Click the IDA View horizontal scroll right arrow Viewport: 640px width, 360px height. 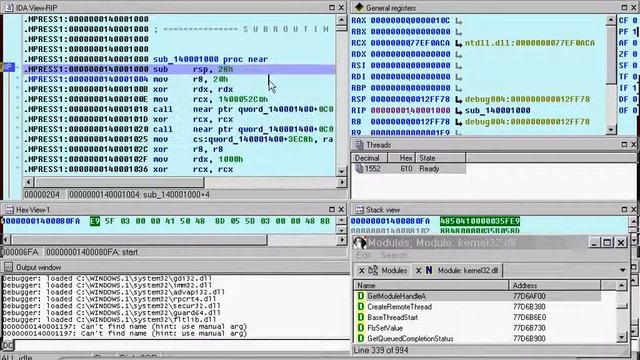[x=342, y=182]
